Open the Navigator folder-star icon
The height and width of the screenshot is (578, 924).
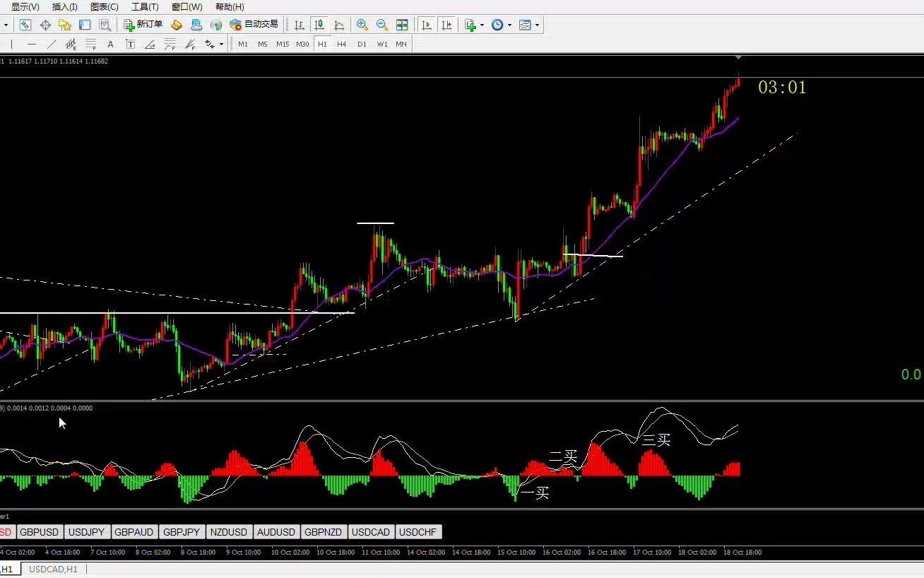[65, 25]
